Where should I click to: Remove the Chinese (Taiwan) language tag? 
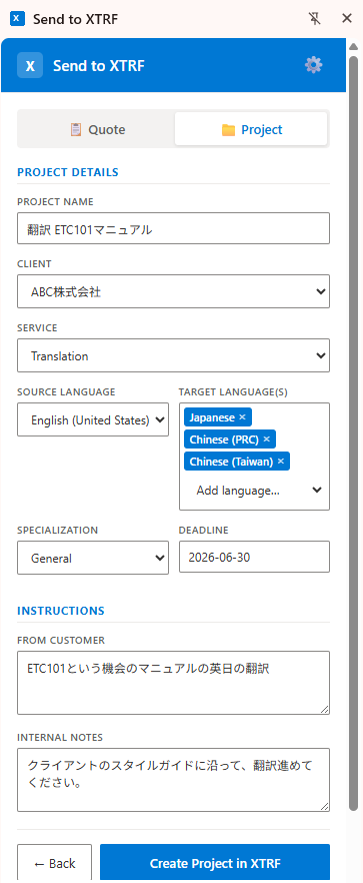(281, 462)
